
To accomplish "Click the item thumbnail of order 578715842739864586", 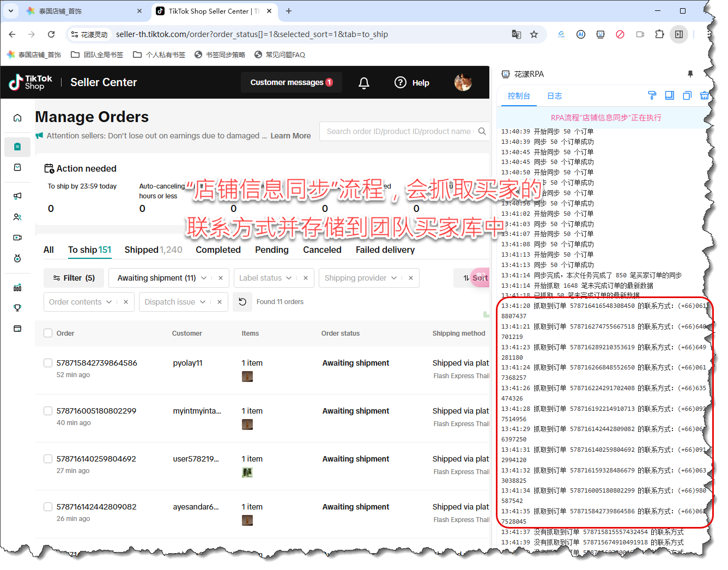I will click(247, 377).
